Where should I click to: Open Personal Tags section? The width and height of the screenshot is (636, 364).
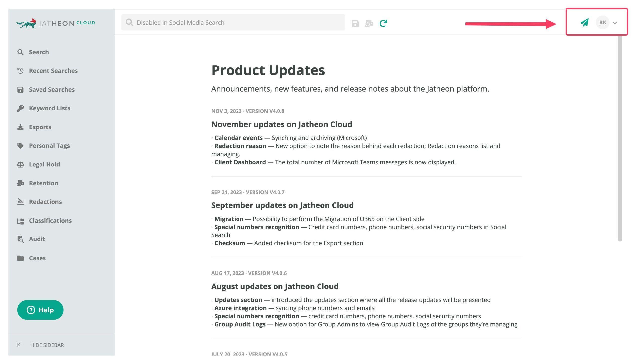49,146
